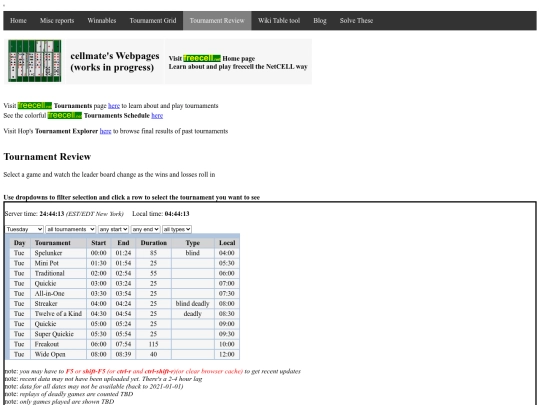Follow 'here' link for Tournaments page
The width and height of the screenshot is (540, 405).
[114, 106]
